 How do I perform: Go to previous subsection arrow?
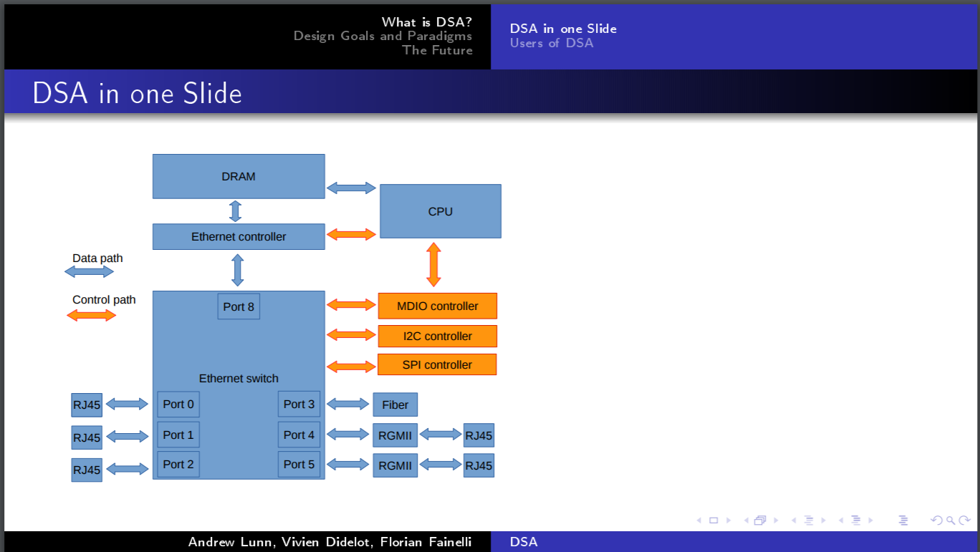tap(794, 520)
